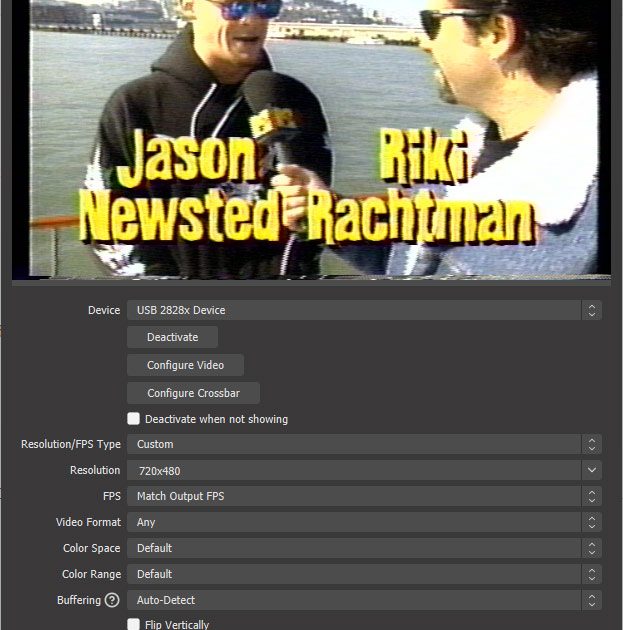The image size is (623, 630).
Task: Click the Buffering label text
Action: pos(78,600)
